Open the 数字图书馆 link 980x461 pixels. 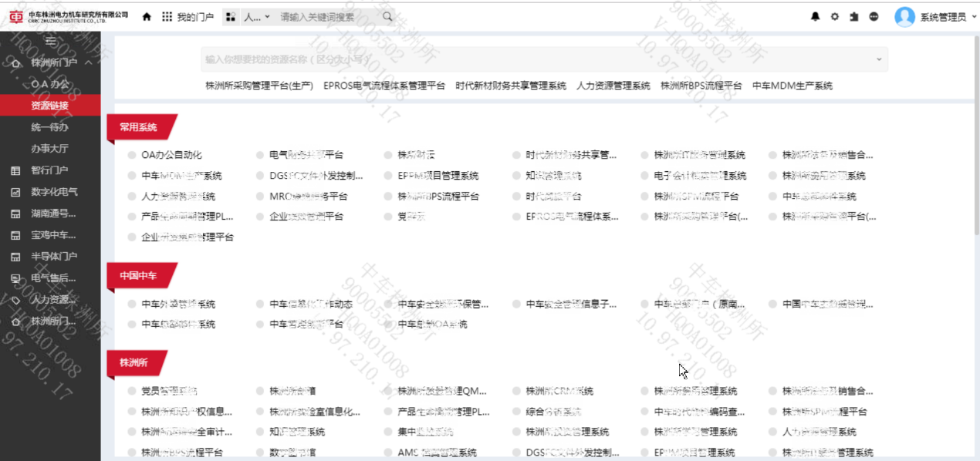292,453
